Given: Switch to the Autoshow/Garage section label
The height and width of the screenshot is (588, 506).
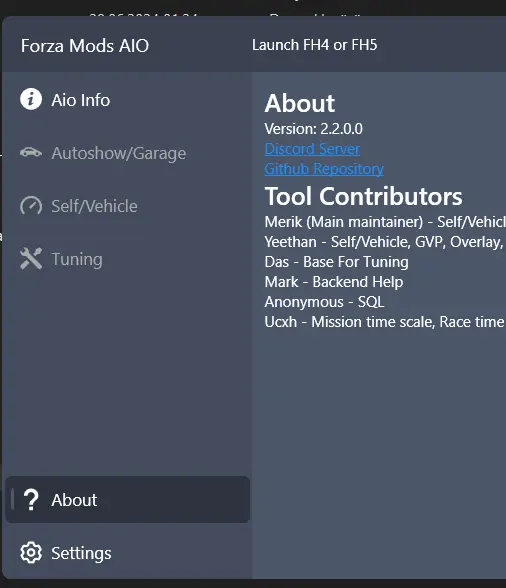Looking at the screenshot, I should click(119, 153).
